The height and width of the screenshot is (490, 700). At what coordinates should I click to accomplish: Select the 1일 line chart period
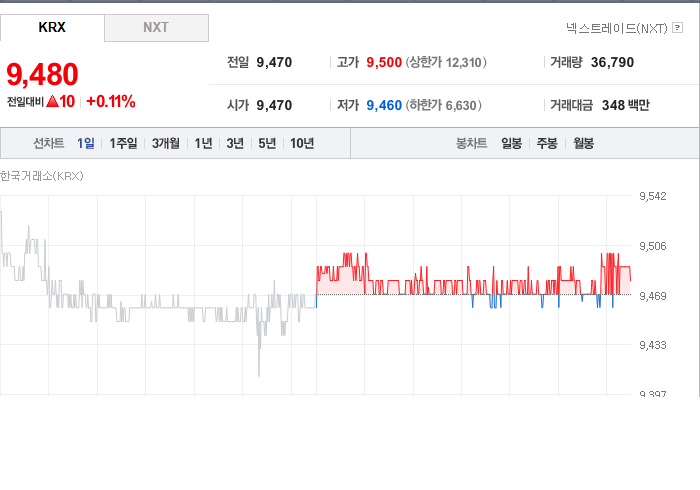(x=86, y=143)
